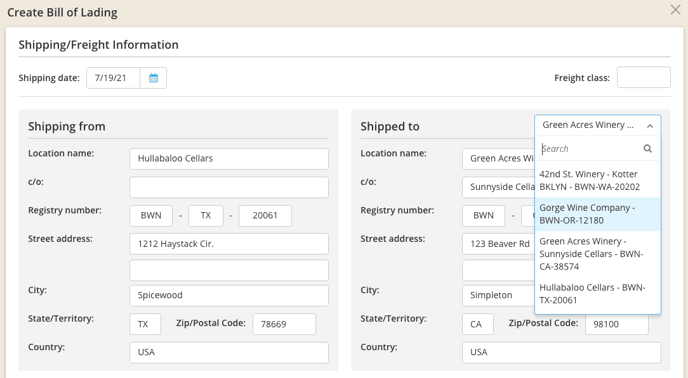The height and width of the screenshot is (378, 688).
Task: Click the Shipping date field showing 7/19/21
Action: click(113, 78)
